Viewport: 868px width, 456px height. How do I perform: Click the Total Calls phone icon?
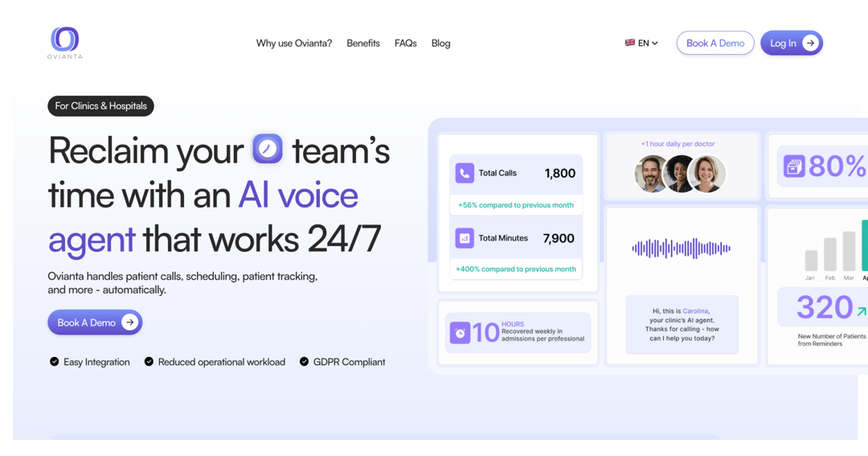pos(465,173)
